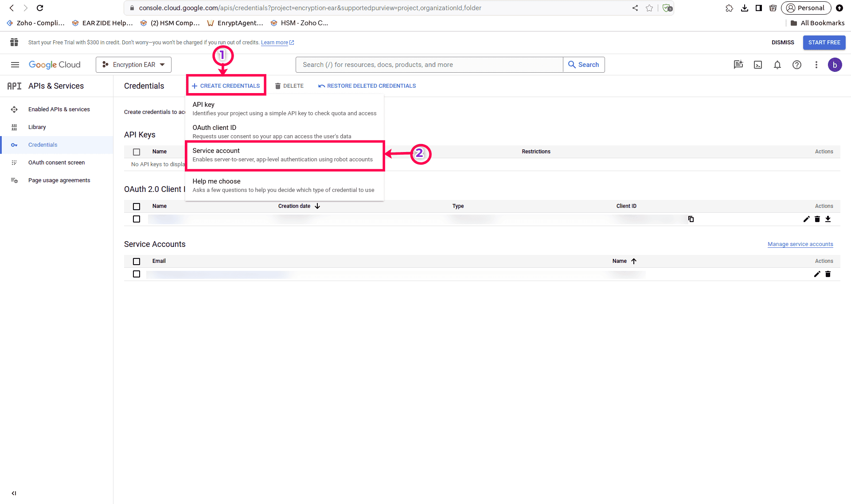Viewport: 851px width, 504px height.
Task: Open the Cloud Shell terminal icon
Action: [758, 65]
